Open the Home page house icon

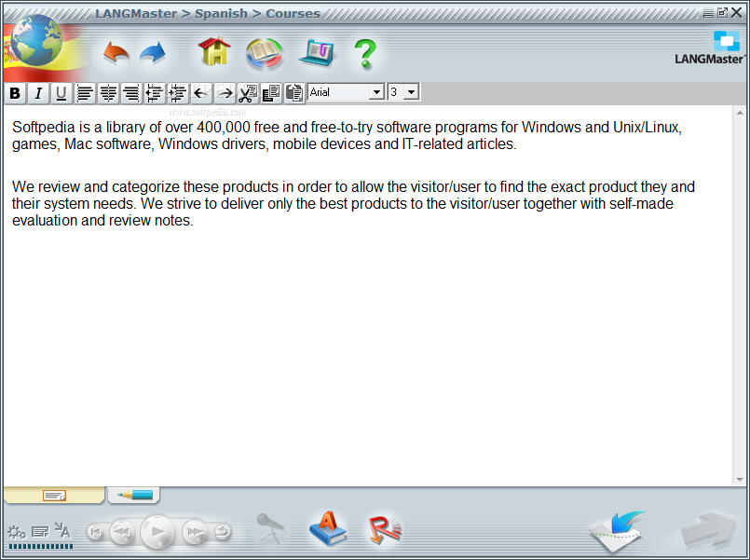pos(214,51)
